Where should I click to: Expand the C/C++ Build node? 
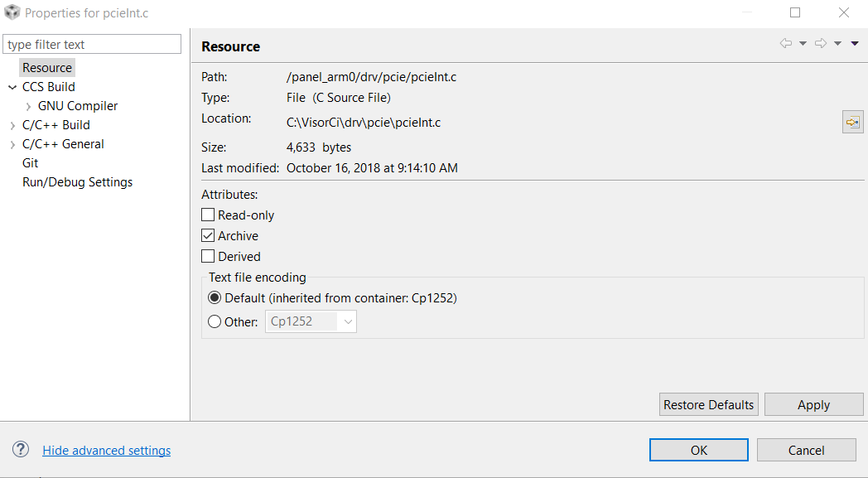12,125
